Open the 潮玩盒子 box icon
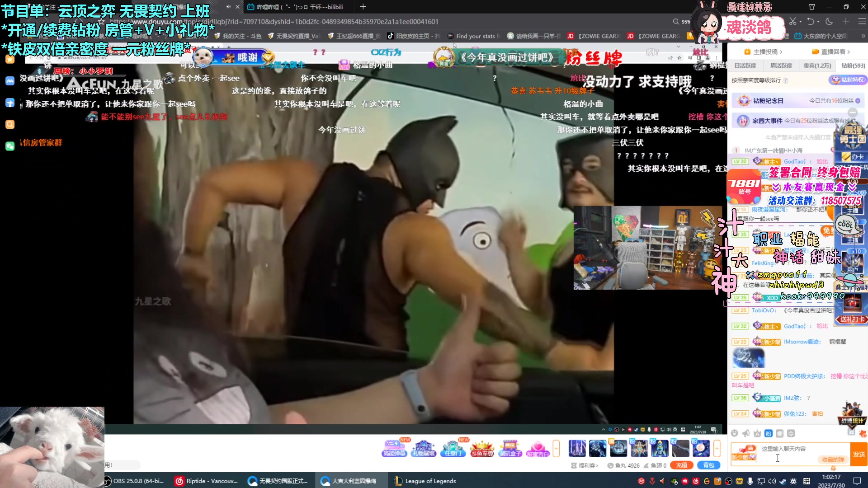Image resolution: width=868 pixels, height=488 pixels. (510, 448)
